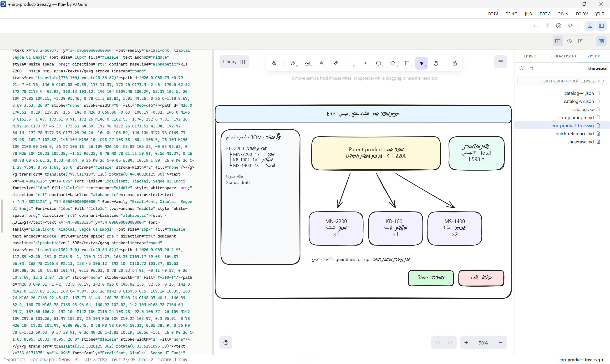Click the circular target icon
The image size is (610, 364).
click(559, 26)
